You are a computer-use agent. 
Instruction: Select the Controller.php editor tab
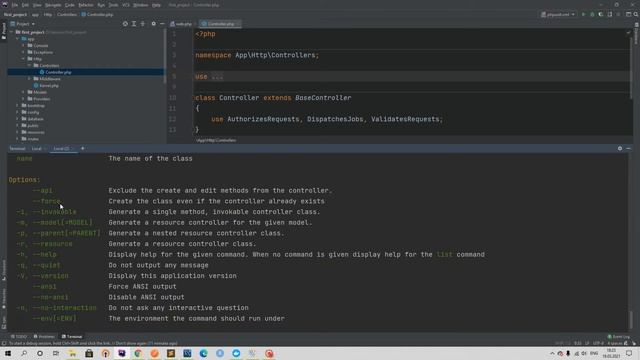220,24
